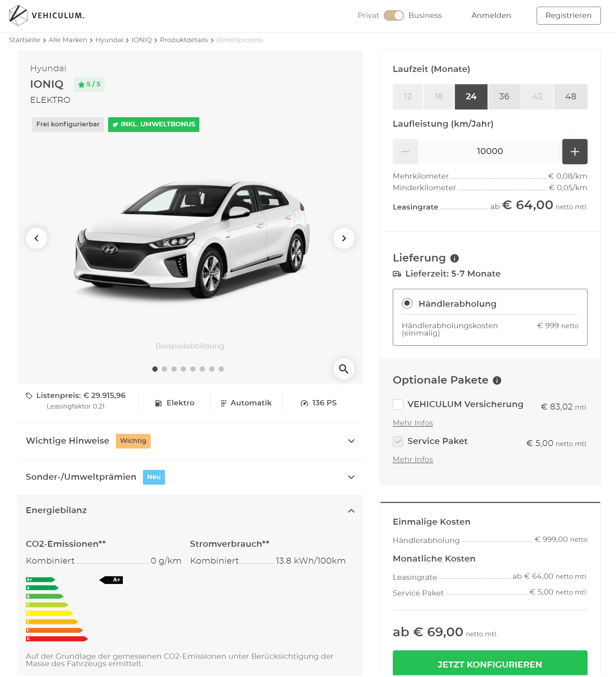Collapse the Energiebilanz section
Screen dimensions: 616x677
pyautogui.click(x=190, y=511)
